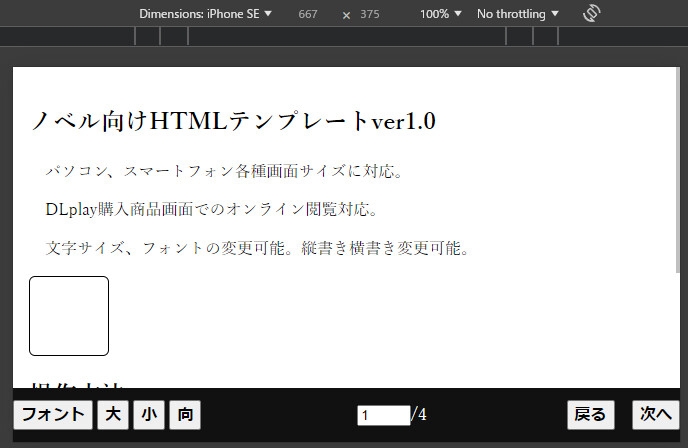Go back with the 戻る button

point(590,415)
